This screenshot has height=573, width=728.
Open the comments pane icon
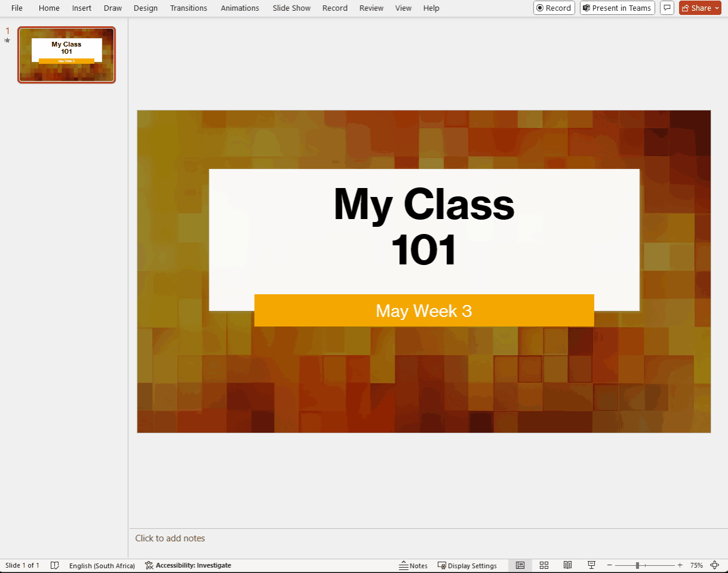(x=667, y=8)
